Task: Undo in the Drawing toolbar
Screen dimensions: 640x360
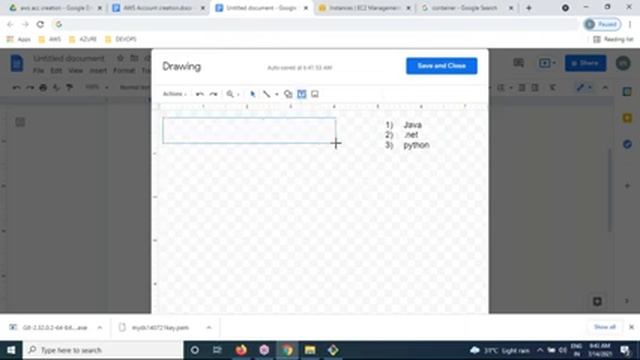Action: 200,94
